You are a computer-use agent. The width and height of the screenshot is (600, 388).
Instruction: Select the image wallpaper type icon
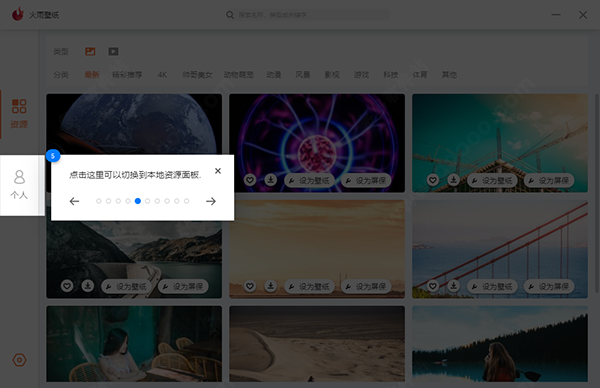[x=90, y=51]
